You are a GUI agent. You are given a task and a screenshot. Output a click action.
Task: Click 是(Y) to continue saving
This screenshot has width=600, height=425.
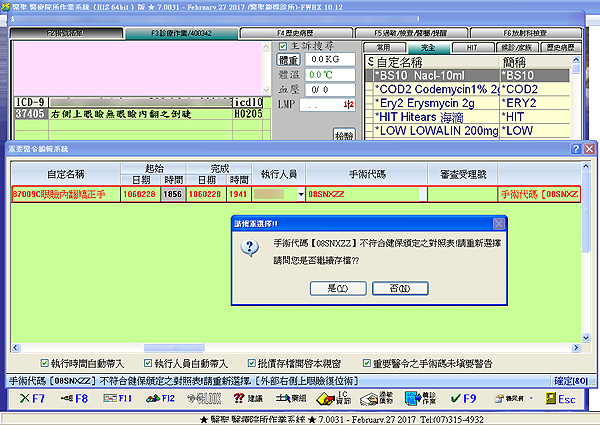point(328,288)
